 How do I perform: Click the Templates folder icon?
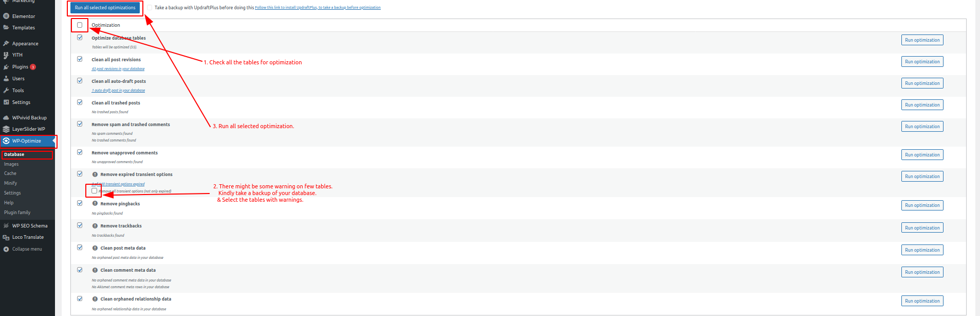[x=6, y=28]
